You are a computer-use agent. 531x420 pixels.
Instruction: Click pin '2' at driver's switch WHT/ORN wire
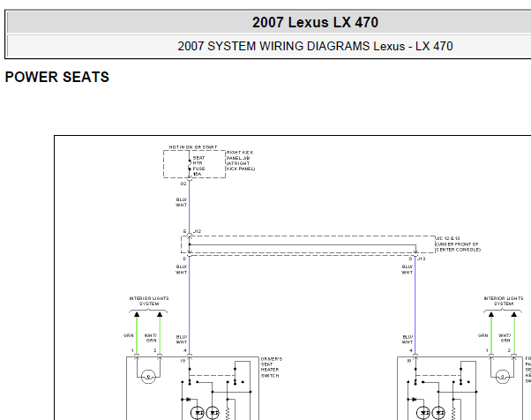click(x=155, y=350)
